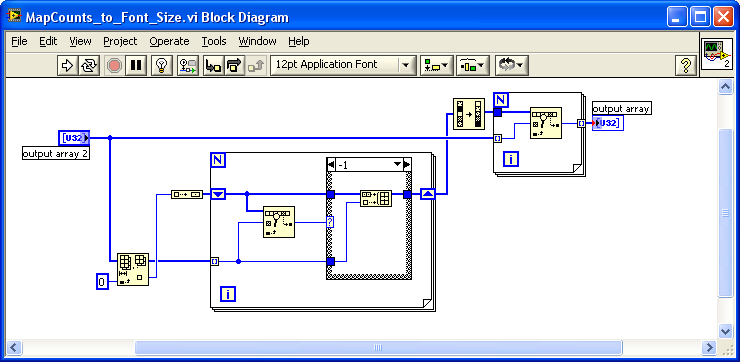740x362 pixels.
Task: Select the case structure -1 selector arrow
Action: pos(397,165)
